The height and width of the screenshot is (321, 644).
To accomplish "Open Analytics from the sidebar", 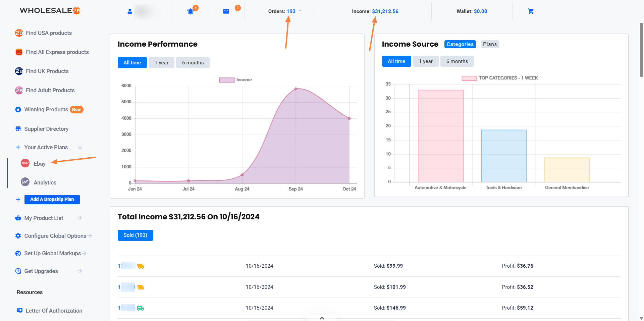I will [45, 182].
